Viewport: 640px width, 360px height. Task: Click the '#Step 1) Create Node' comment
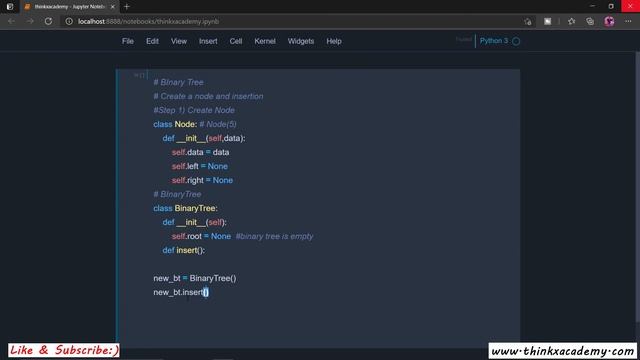coord(194,110)
